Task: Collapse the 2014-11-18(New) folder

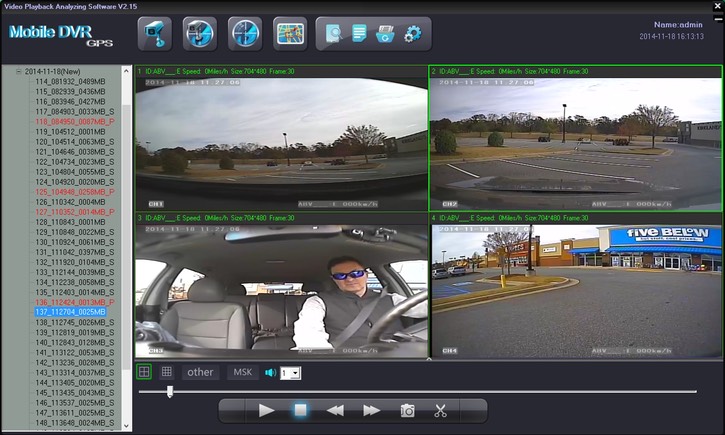Action: tap(19, 73)
